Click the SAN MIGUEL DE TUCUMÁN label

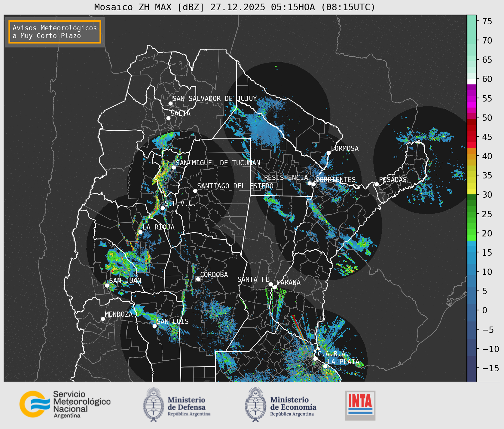(218, 163)
